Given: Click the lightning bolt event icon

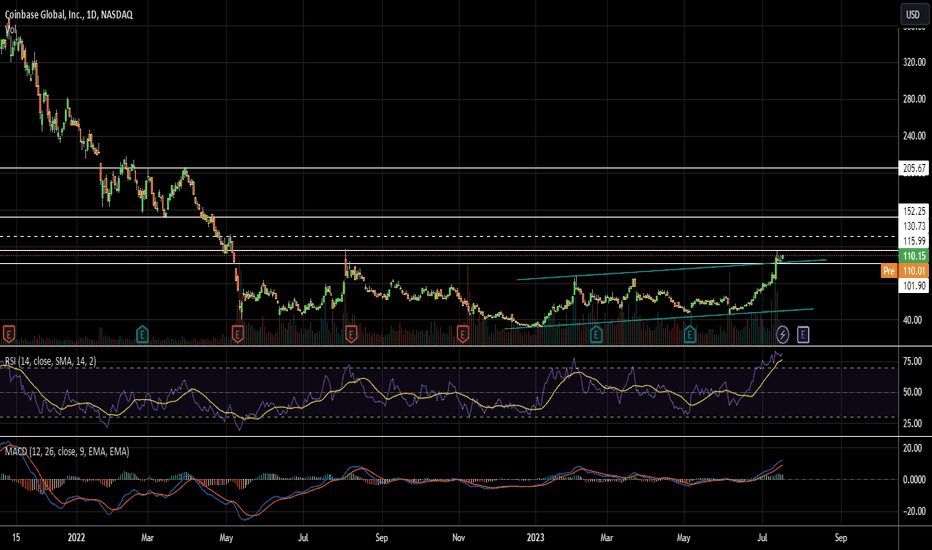Looking at the screenshot, I should (x=783, y=335).
